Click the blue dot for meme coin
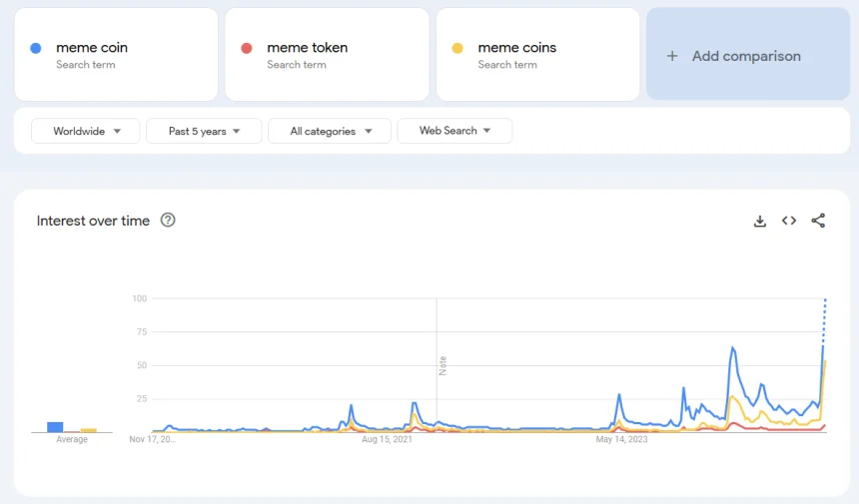859x504 pixels. [x=36, y=48]
